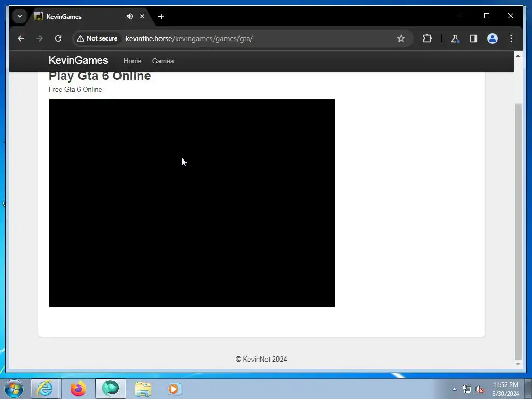Screen dimensions: 532x399
Task: Launch Firefox from the taskbar
Action: [78, 389]
